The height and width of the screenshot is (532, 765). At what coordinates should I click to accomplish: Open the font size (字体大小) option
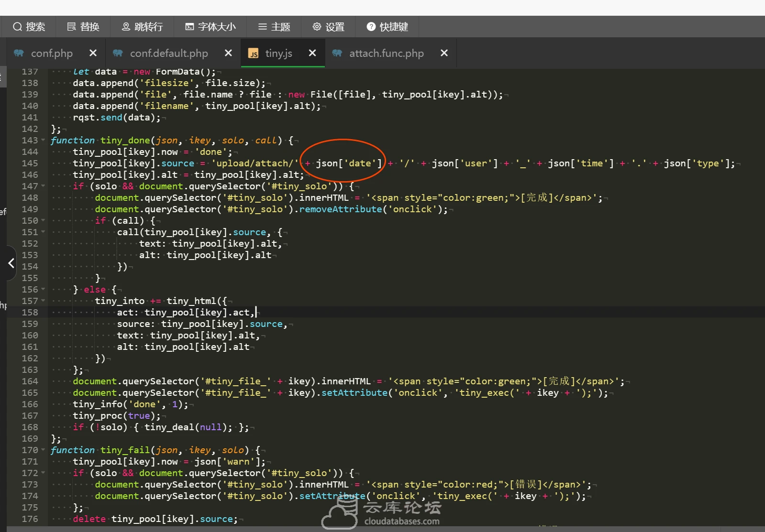[x=211, y=27]
